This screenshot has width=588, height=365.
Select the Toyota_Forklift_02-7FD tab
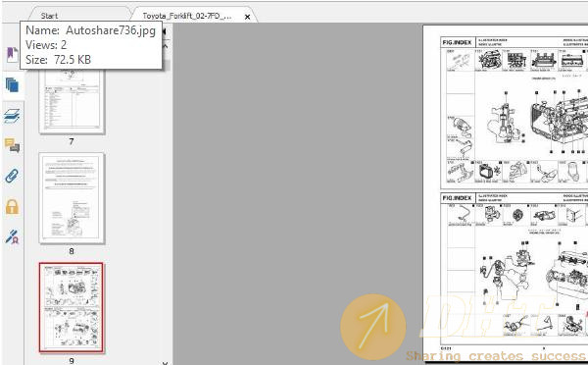pyautogui.click(x=187, y=16)
